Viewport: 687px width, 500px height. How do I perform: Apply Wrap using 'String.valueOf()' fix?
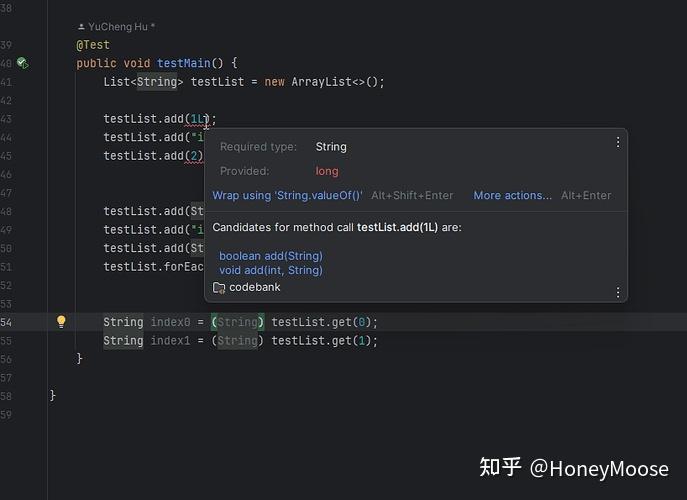[287, 195]
